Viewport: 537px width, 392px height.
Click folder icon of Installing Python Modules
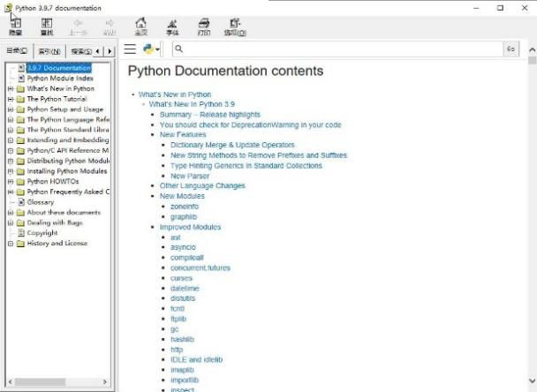tap(20, 171)
